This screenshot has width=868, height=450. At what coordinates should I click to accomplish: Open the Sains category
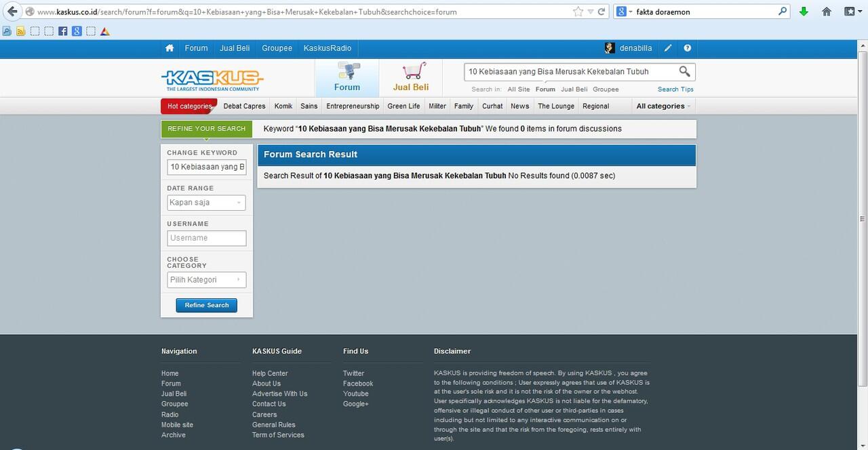tap(309, 106)
